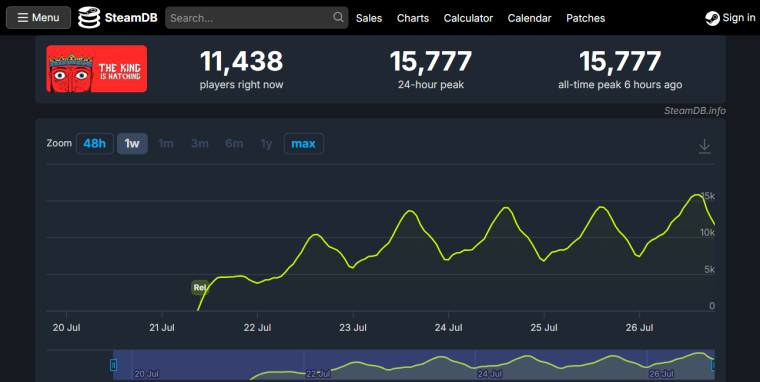Click the 22 Jul main axis label
The width and height of the screenshot is (760, 382).
pyautogui.click(x=257, y=328)
